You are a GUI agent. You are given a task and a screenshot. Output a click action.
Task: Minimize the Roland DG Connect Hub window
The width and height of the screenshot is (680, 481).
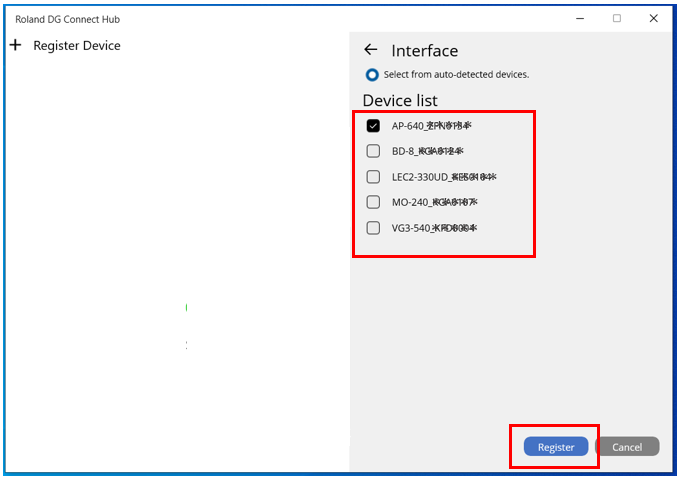click(580, 19)
